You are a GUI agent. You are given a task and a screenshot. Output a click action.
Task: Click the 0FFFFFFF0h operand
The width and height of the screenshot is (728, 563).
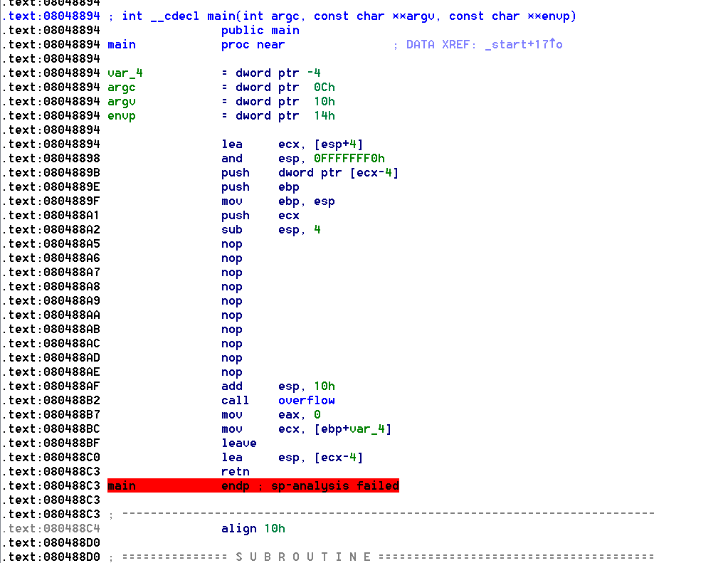click(349, 158)
